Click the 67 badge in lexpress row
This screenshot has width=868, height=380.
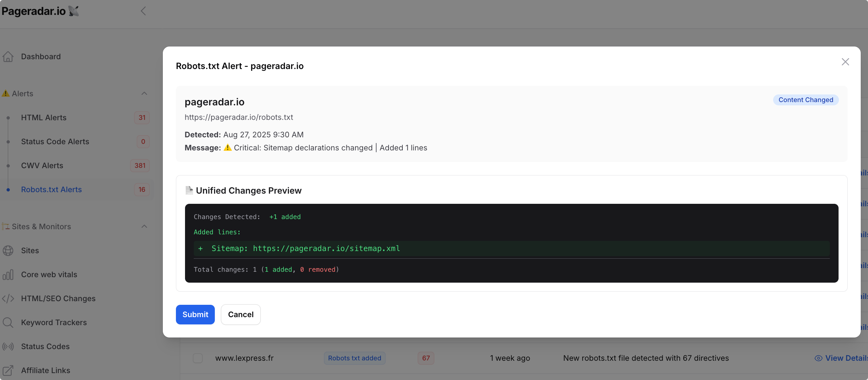click(426, 358)
